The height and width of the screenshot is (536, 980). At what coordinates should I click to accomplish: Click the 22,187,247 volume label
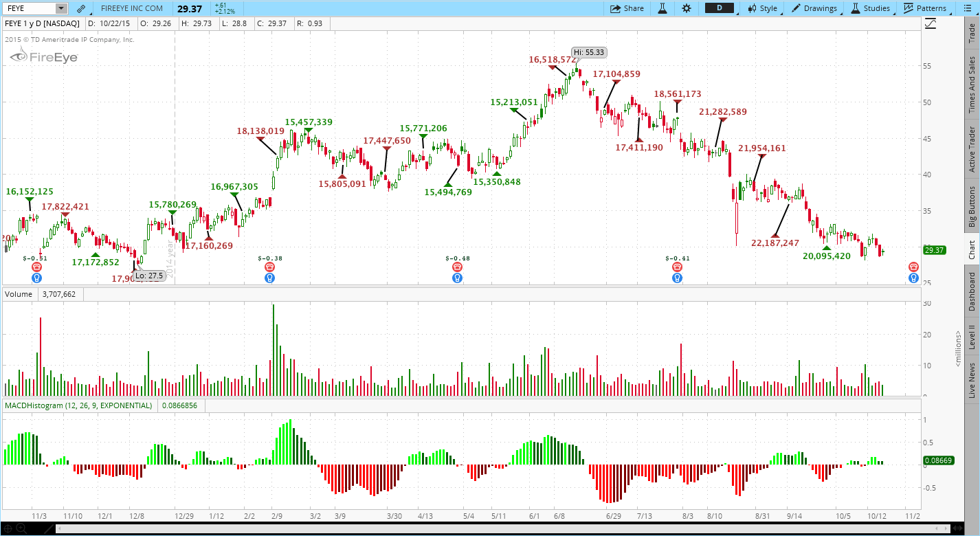pyautogui.click(x=775, y=243)
